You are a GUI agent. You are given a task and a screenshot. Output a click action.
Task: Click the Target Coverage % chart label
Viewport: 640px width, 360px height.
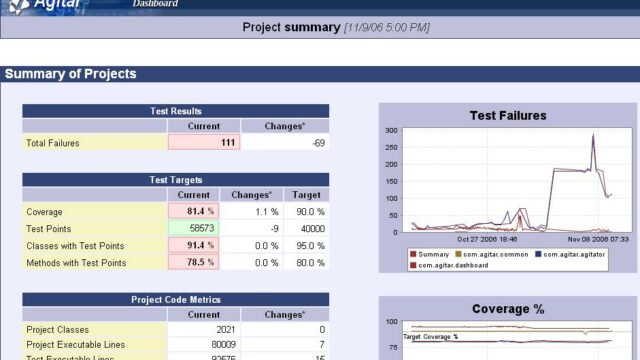(x=430, y=337)
